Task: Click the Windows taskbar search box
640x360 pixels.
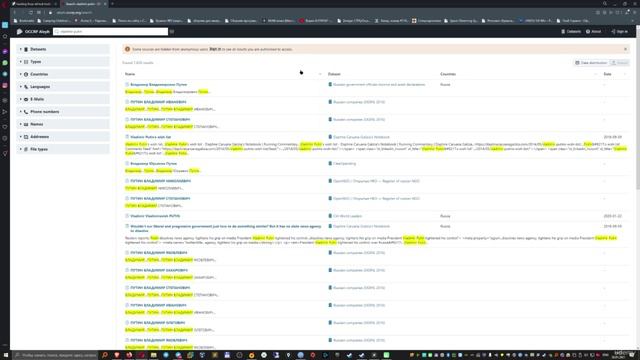Action: [56, 355]
